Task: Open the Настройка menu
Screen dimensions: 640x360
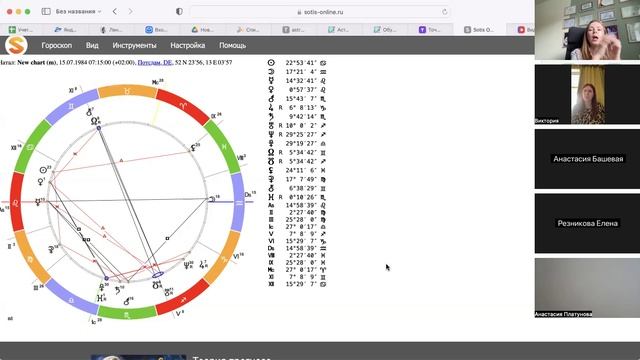Action: tap(187, 45)
